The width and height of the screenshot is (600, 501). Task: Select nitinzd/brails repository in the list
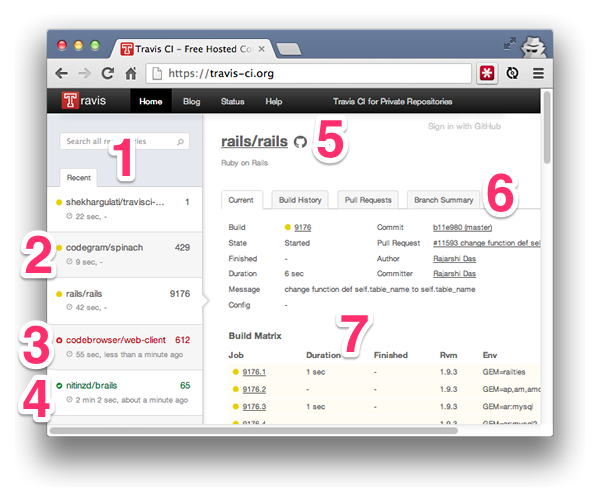[x=125, y=393]
